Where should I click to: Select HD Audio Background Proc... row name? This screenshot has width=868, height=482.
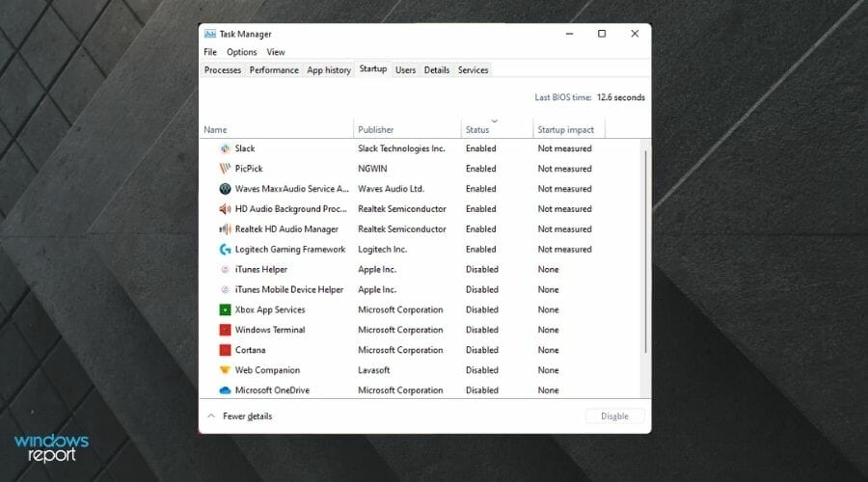tap(290, 208)
